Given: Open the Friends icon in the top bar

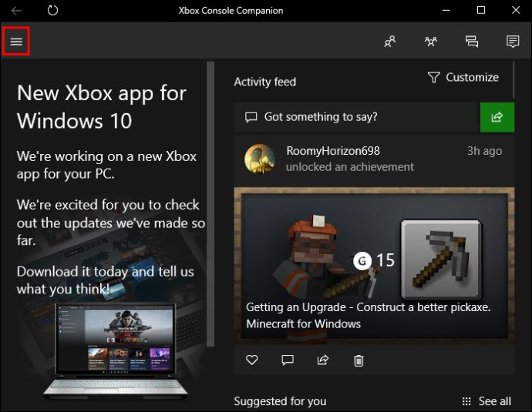Looking at the screenshot, I should pyautogui.click(x=390, y=42).
